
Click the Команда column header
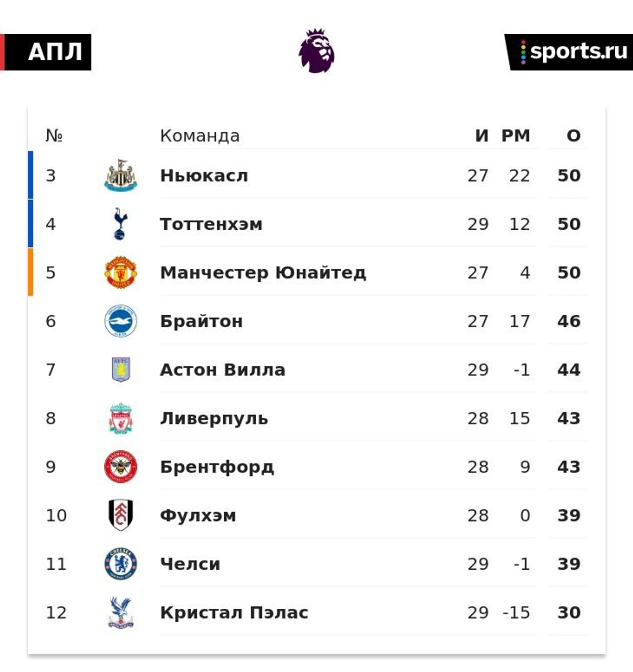tap(200, 136)
